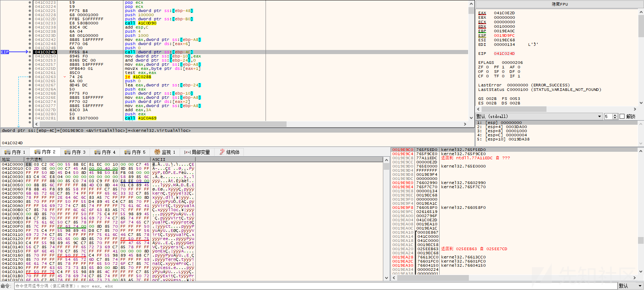
Task: Toggle breakpoint bullet at address 041C0233
Action: point(30,23)
